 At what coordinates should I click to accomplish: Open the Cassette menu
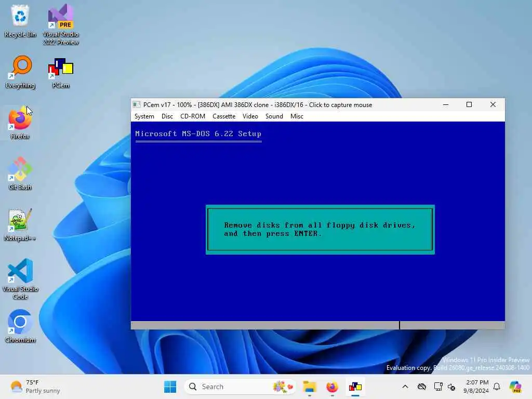click(224, 116)
